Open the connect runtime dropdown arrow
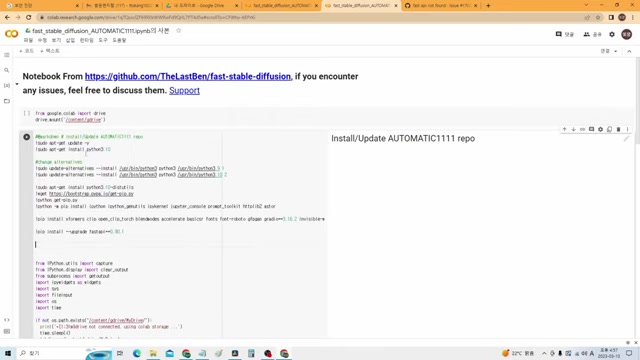The width and height of the screenshot is (640, 360). (616, 51)
